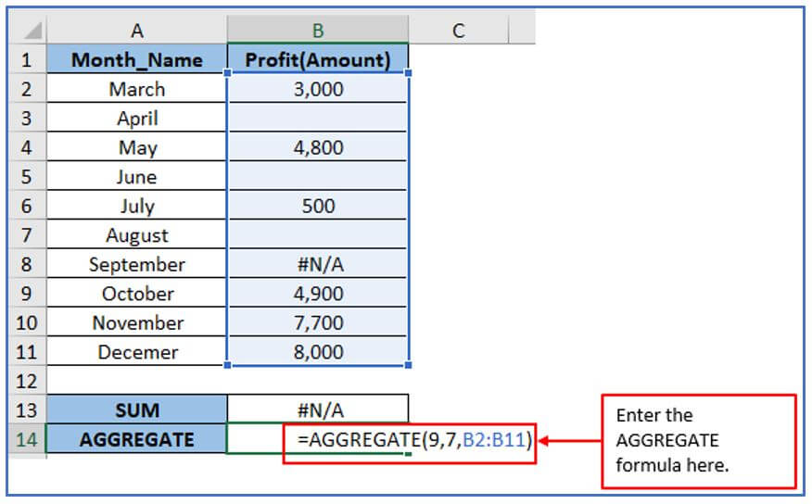Select the August cell
The height and width of the screenshot is (504, 812).
[x=136, y=234]
